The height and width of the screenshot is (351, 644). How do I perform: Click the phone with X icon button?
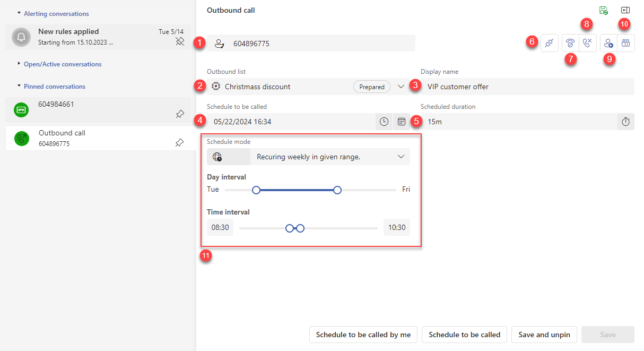pos(588,44)
